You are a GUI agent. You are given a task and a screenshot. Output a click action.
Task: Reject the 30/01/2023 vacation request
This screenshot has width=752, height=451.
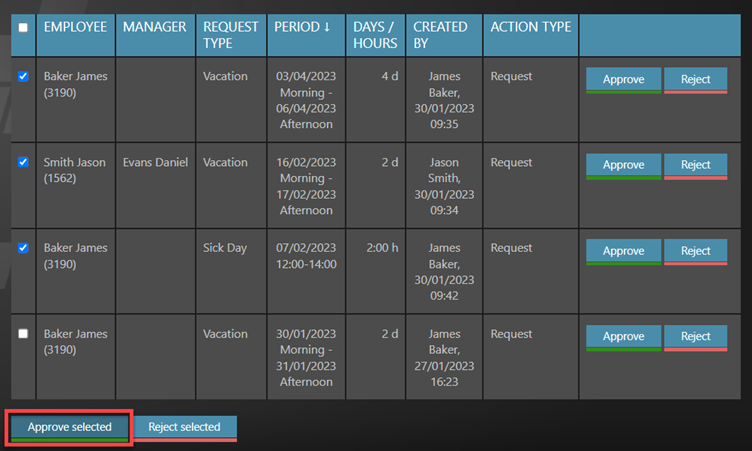click(695, 337)
